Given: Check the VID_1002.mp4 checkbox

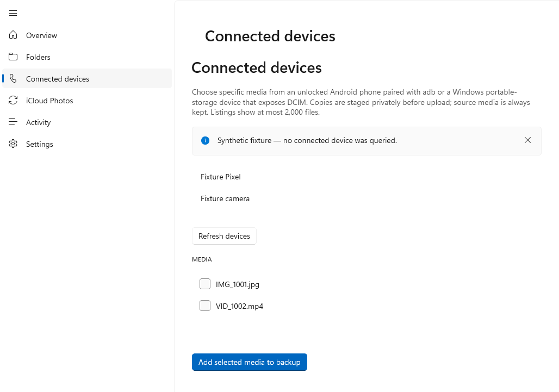Looking at the screenshot, I should [x=205, y=306].
